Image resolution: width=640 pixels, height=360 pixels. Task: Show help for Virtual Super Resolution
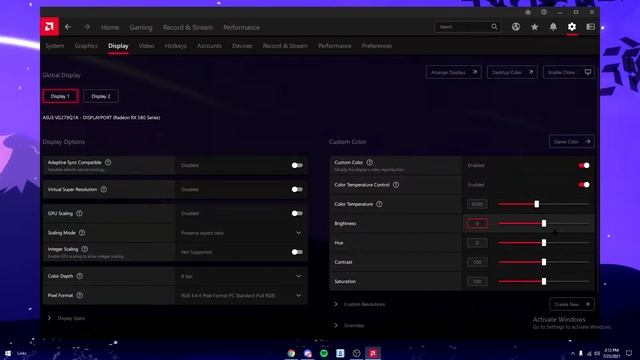(104, 189)
